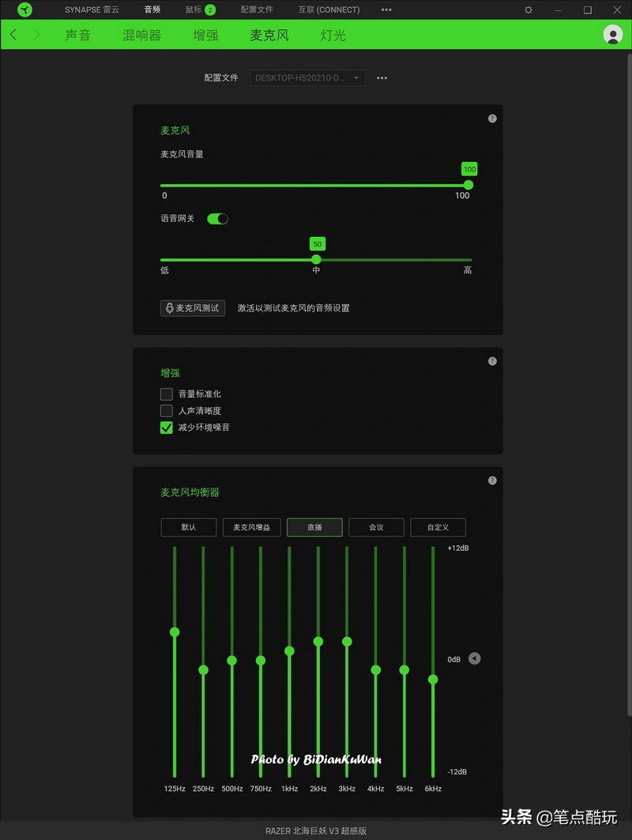Click the help icon on the 麦克风 panel
Image resolution: width=632 pixels, height=840 pixels.
point(491,118)
